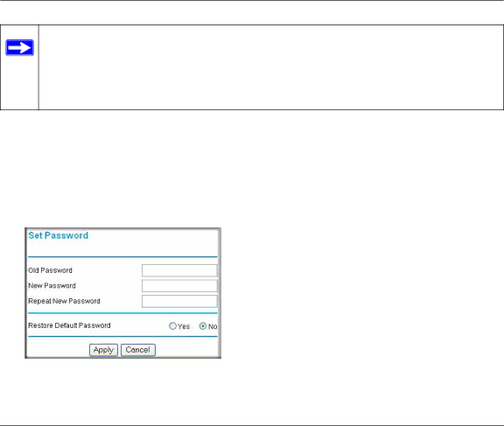Image resolution: width=504 pixels, height=426 pixels.
Task: Select Yes for Restore Default Password
Action: pyautogui.click(x=172, y=326)
